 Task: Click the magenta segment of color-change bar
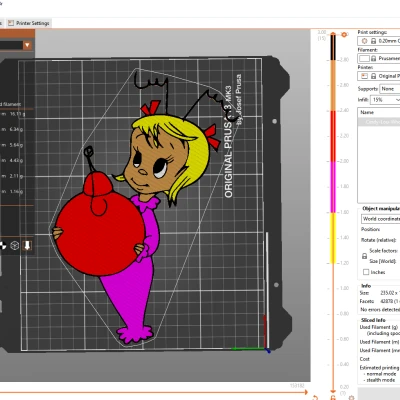(x=333, y=187)
